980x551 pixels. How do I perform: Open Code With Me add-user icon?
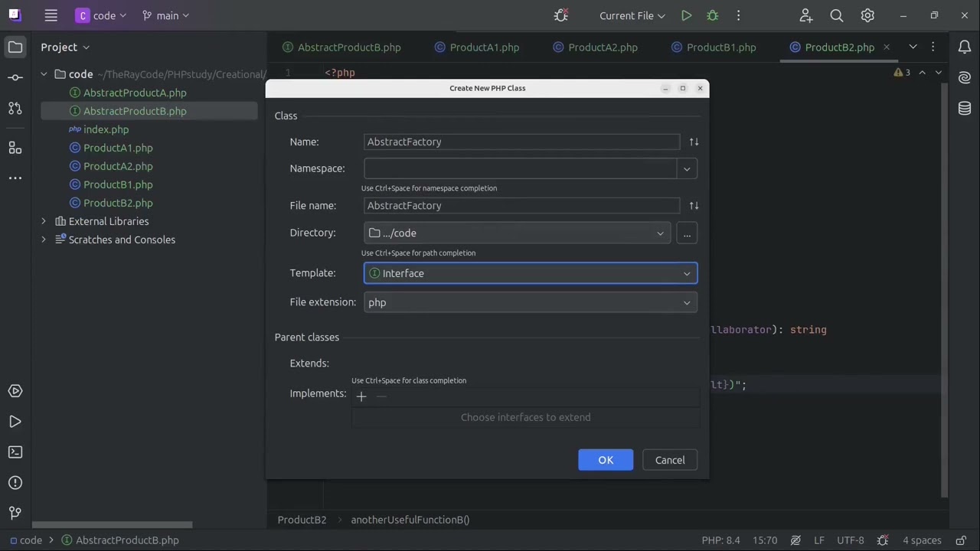tap(806, 15)
